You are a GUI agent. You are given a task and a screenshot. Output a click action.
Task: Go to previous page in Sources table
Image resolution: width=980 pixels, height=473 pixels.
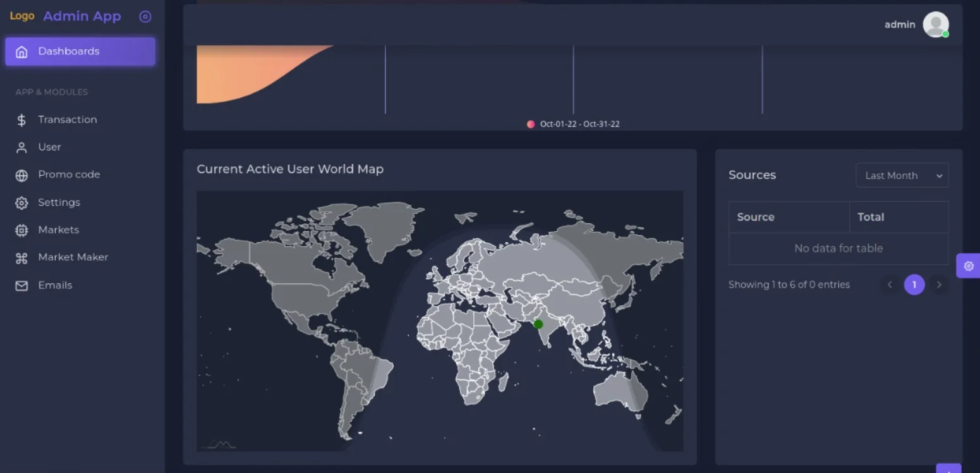tap(890, 285)
